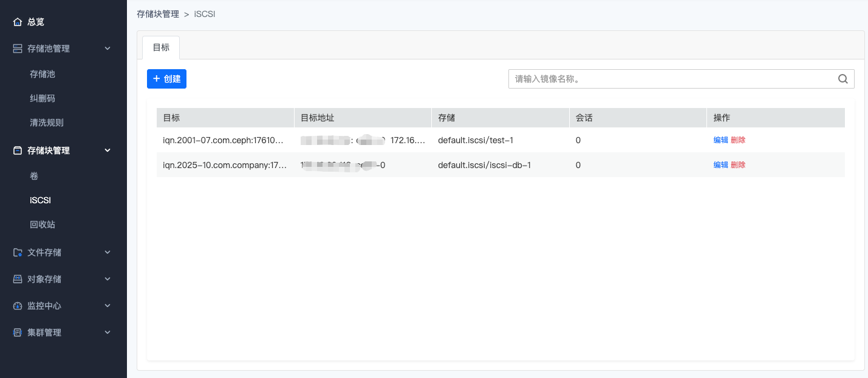Collapse the 存储池管理 menu chevron
The image size is (868, 378).
point(108,49)
